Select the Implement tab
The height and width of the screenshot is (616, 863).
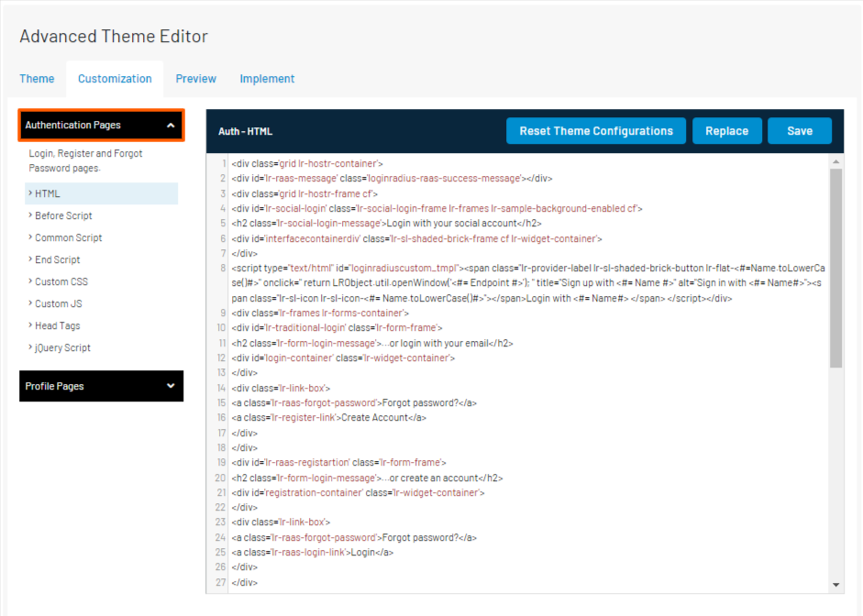click(267, 79)
